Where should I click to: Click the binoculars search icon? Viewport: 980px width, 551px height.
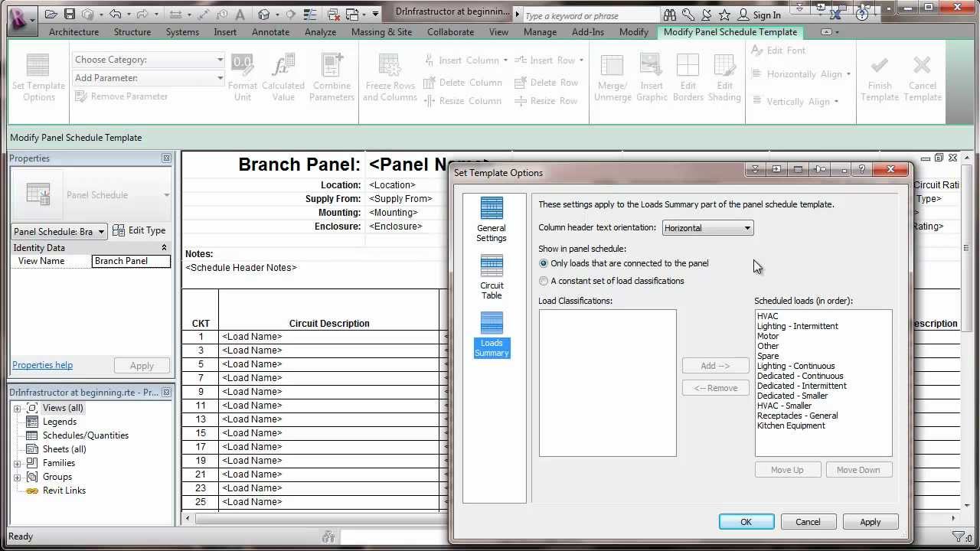coord(670,15)
